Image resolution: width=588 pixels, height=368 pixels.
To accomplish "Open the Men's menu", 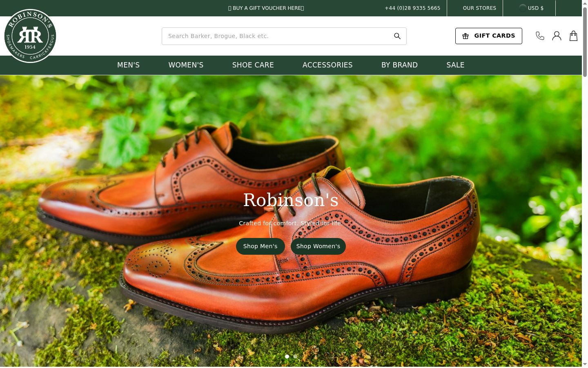I will [129, 65].
